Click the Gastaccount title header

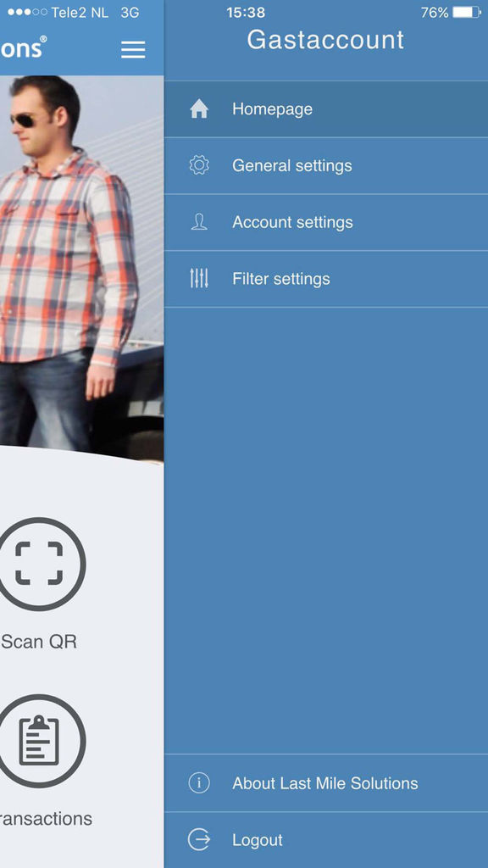(x=325, y=40)
